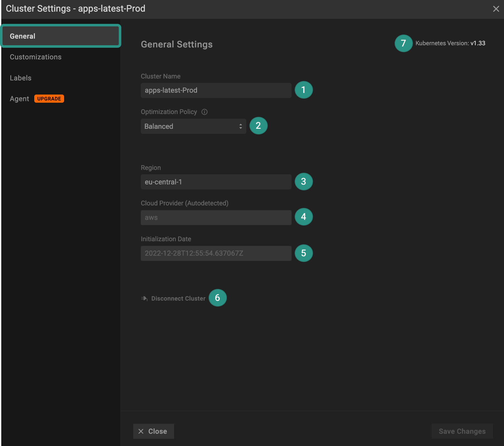Click the Optimization Policy info icon
504x446 pixels.
pos(205,112)
